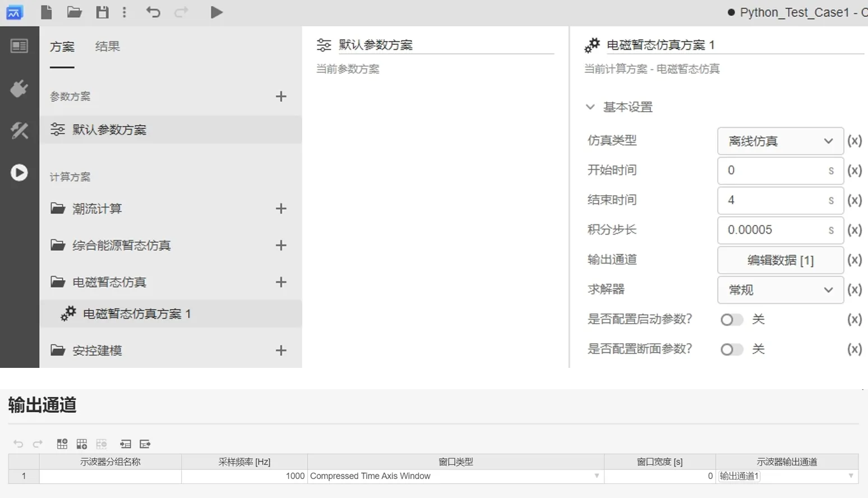Click the open folder icon in toolbar

click(x=74, y=12)
